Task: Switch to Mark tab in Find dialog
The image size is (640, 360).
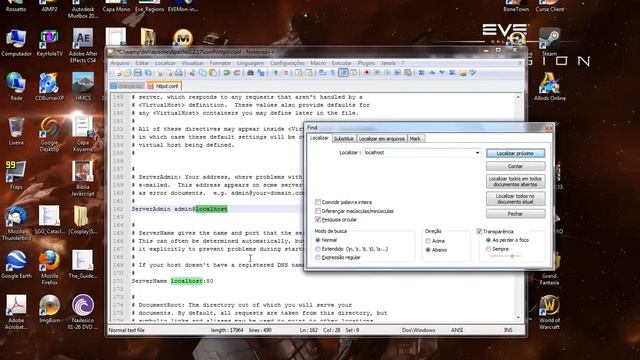Action: click(x=415, y=139)
